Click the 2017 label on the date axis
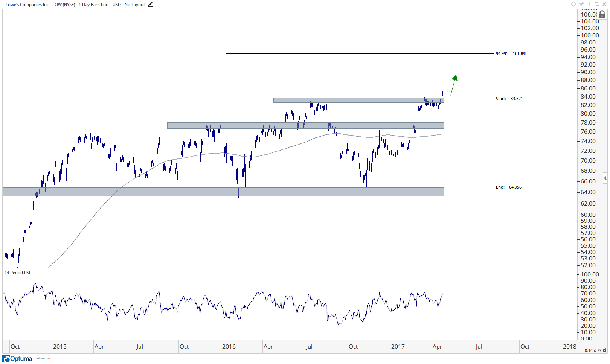The width and height of the screenshot is (610, 364). coord(398,346)
